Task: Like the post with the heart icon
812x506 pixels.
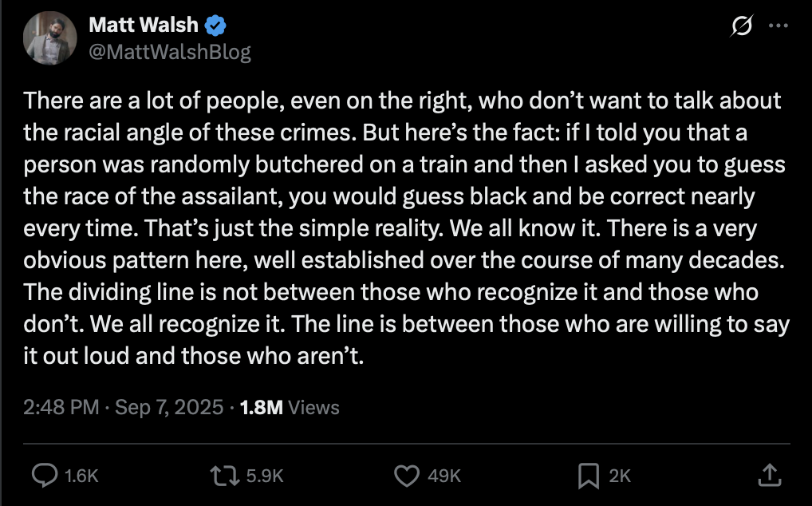Action: pos(407,476)
